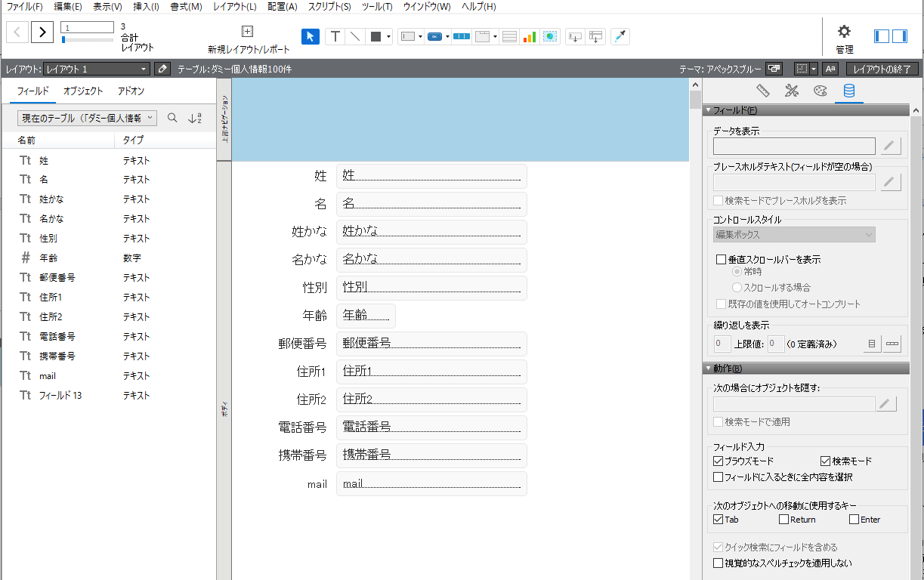Collapse the 動作 inspector section
Screen dimensions: 924x580
pos(708,369)
